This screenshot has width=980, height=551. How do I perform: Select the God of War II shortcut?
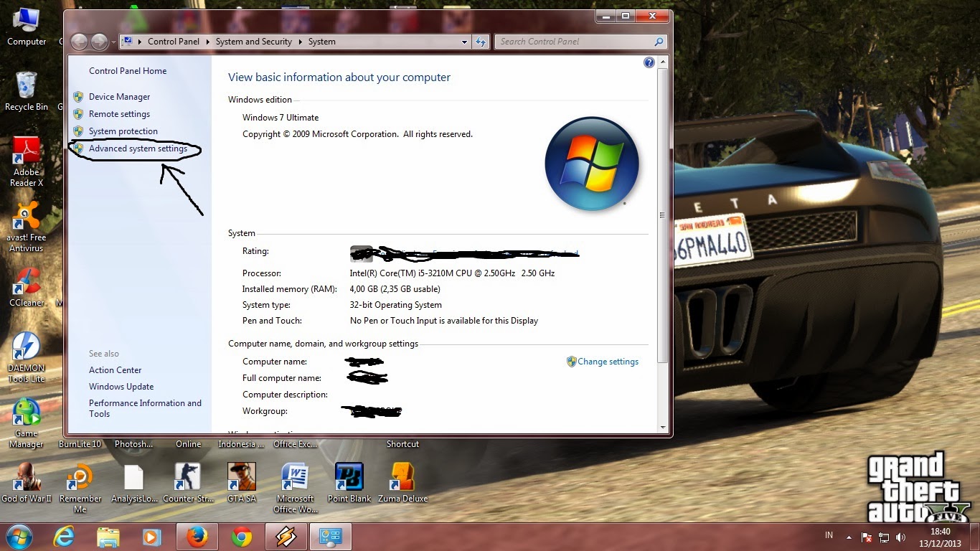pyautogui.click(x=27, y=482)
